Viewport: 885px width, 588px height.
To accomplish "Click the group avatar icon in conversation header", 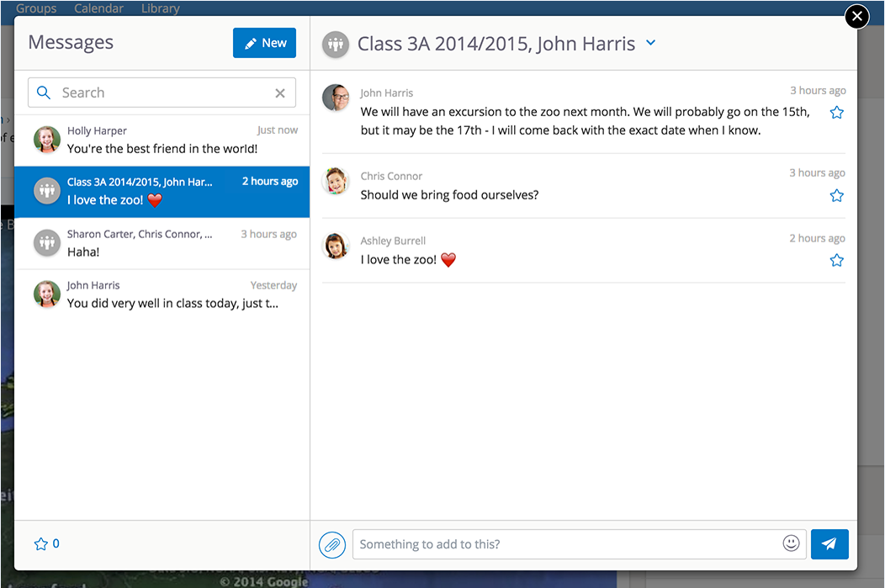I will [336, 45].
